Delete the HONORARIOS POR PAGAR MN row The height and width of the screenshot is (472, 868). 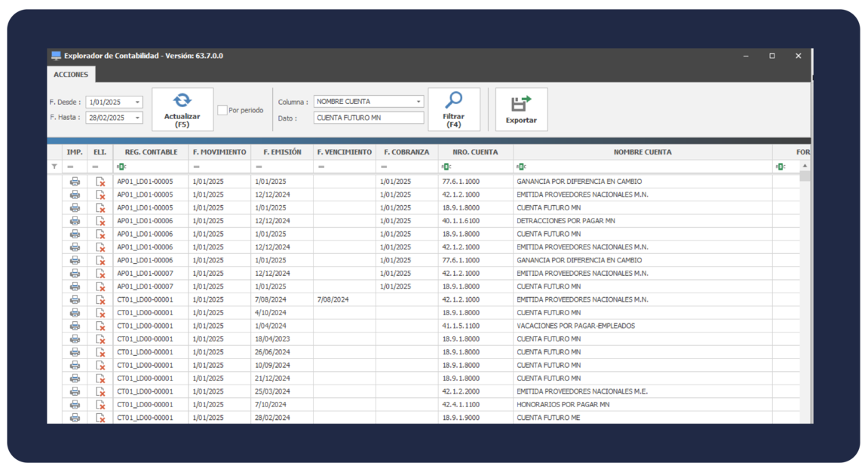[x=100, y=405]
